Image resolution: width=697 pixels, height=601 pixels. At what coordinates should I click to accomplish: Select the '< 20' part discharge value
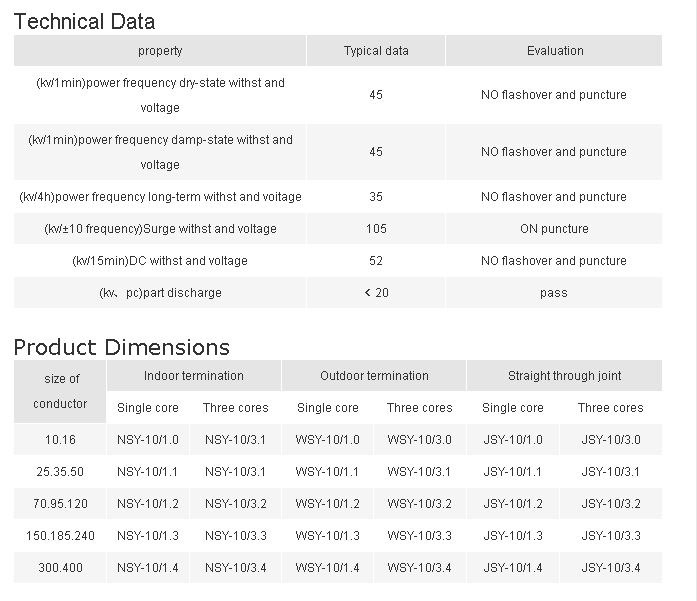[x=376, y=293]
